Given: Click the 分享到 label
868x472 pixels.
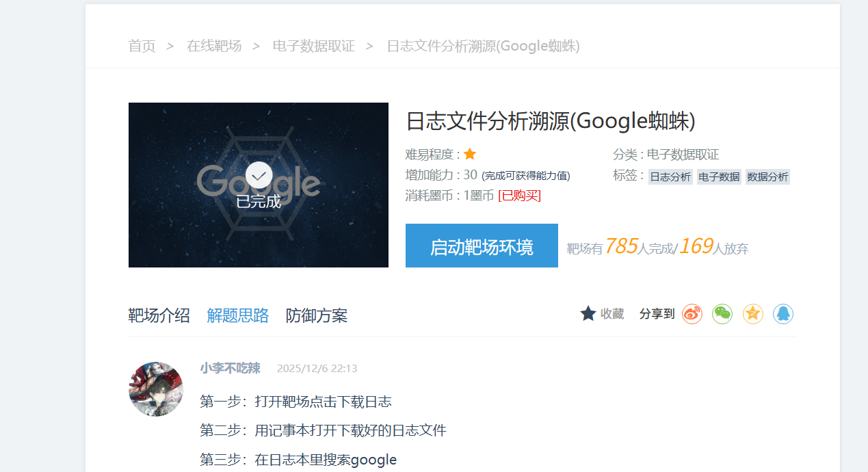Looking at the screenshot, I should pyautogui.click(x=657, y=314).
